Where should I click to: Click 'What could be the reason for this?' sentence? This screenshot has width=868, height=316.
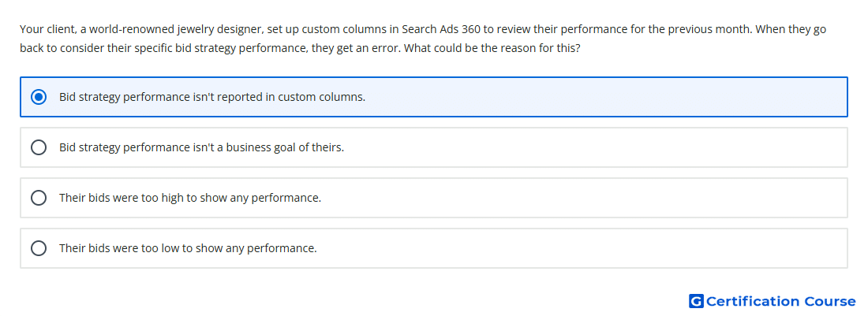[x=492, y=48]
